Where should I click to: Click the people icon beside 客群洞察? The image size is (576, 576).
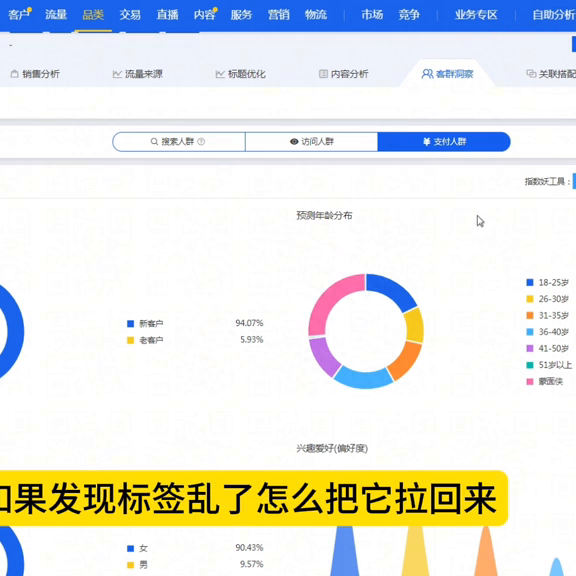427,74
